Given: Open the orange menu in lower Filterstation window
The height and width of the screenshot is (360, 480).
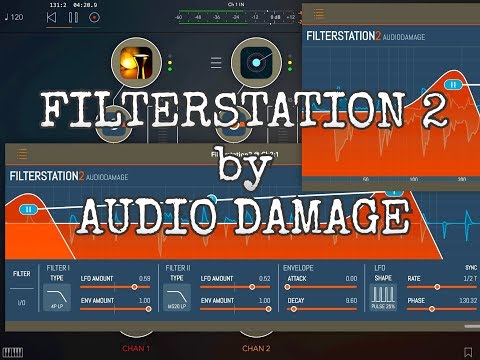Looking at the screenshot, I should tap(22, 154).
